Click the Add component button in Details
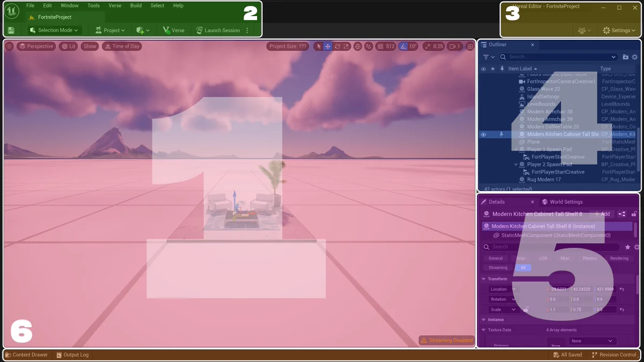This screenshot has height=362, width=644. coord(602,214)
